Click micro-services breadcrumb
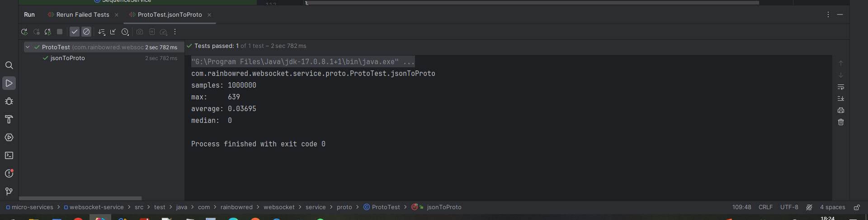 pos(29,207)
